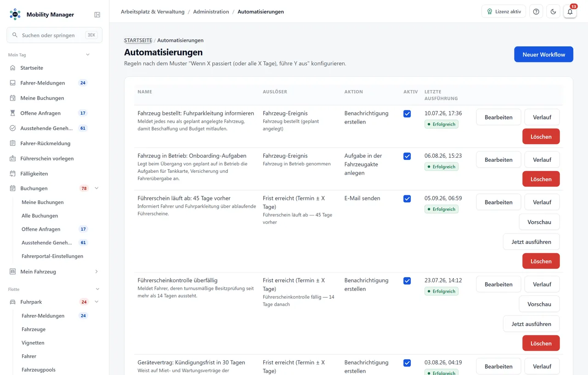Click the Mobility Manager logo icon
Viewport: 588px width, 375px height.
[15, 14]
